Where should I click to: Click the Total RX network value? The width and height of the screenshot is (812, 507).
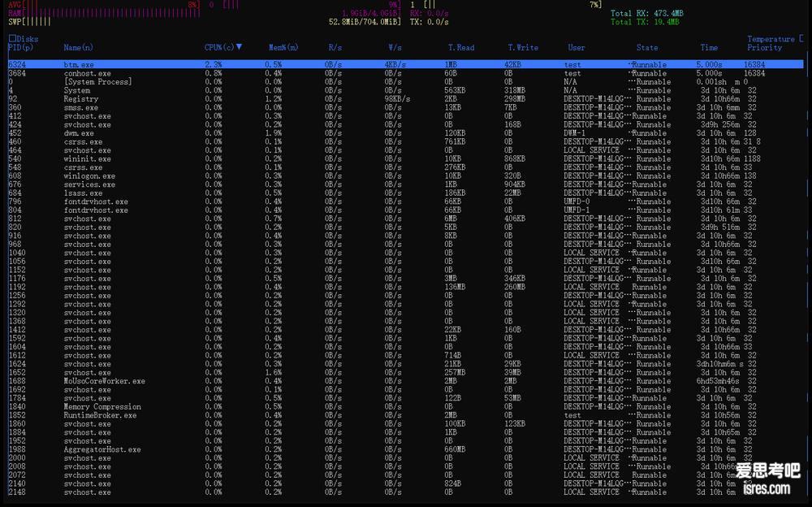(647, 14)
